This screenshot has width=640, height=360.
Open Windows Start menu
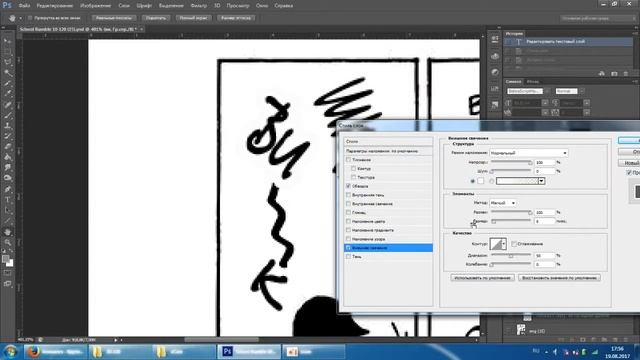[x=10, y=351]
